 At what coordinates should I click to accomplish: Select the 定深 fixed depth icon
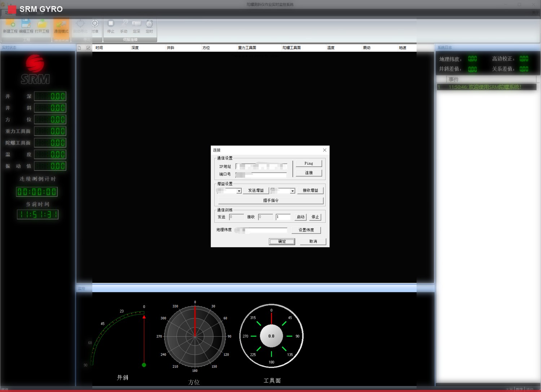tap(136, 26)
